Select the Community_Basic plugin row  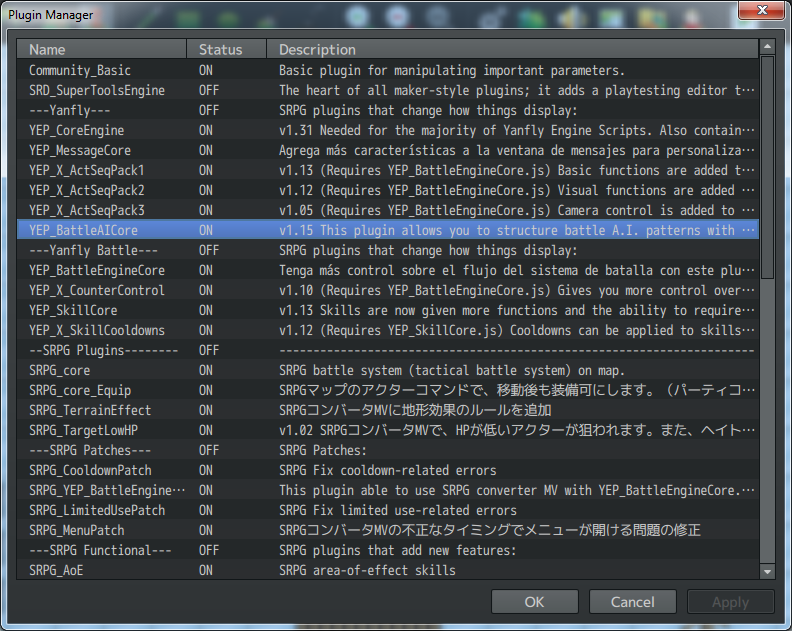(388, 70)
